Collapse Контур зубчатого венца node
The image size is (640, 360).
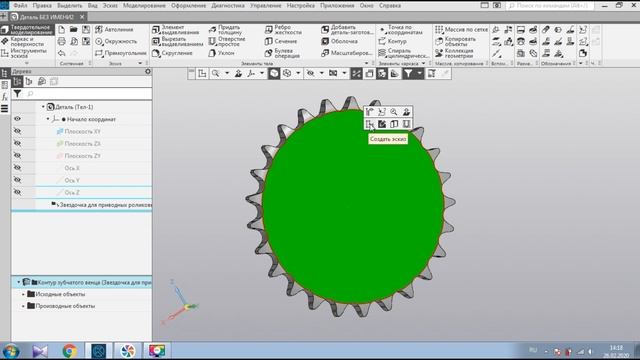point(19,282)
